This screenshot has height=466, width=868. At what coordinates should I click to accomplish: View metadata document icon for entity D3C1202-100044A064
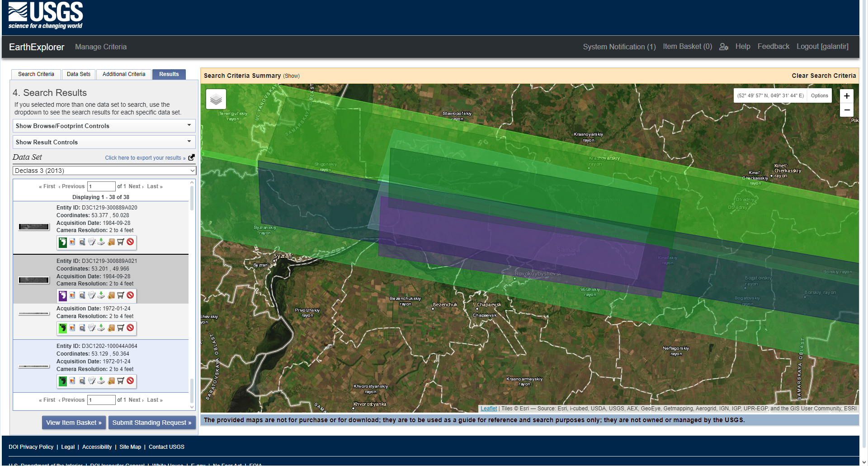coord(91,381)
